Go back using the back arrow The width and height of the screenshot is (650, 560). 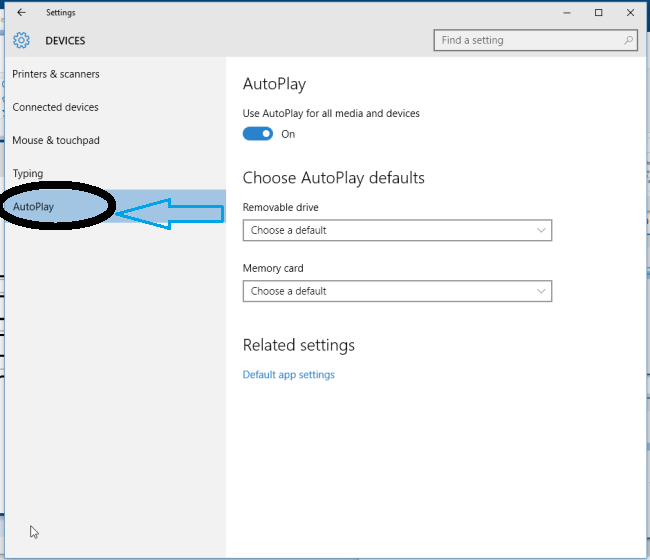22,13
